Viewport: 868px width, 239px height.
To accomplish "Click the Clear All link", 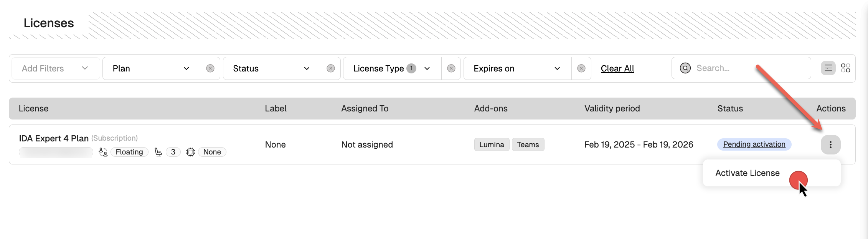I will 617,68.
